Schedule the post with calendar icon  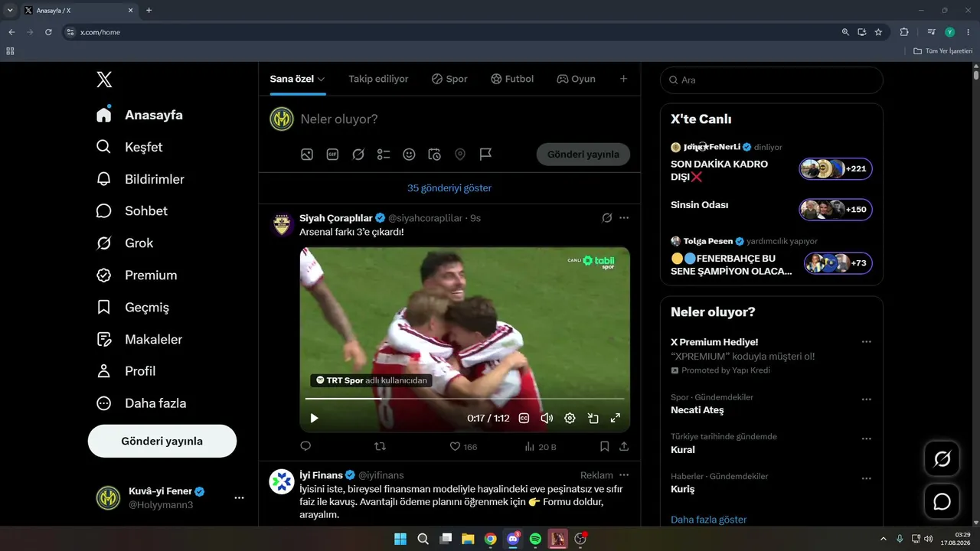point(434,155)
